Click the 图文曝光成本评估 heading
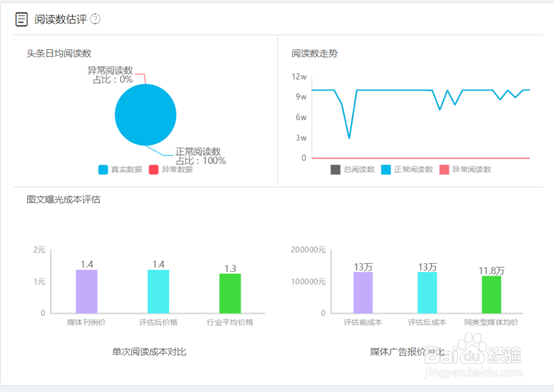The width and height of the screenshot is (554, 392). tap(64, 200)
